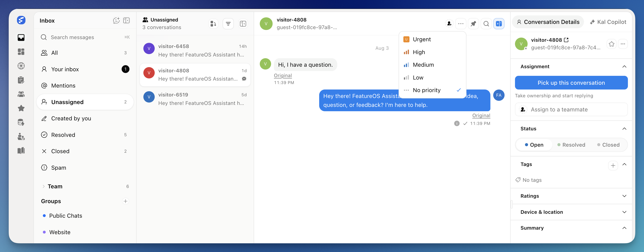Screen dimensions: 644x252
Task: Open the globe icon in left rail
Action: (21, 66)
